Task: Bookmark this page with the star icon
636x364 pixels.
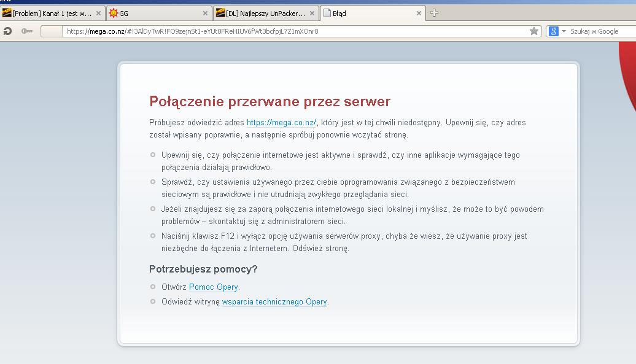Action: (534, 31)
